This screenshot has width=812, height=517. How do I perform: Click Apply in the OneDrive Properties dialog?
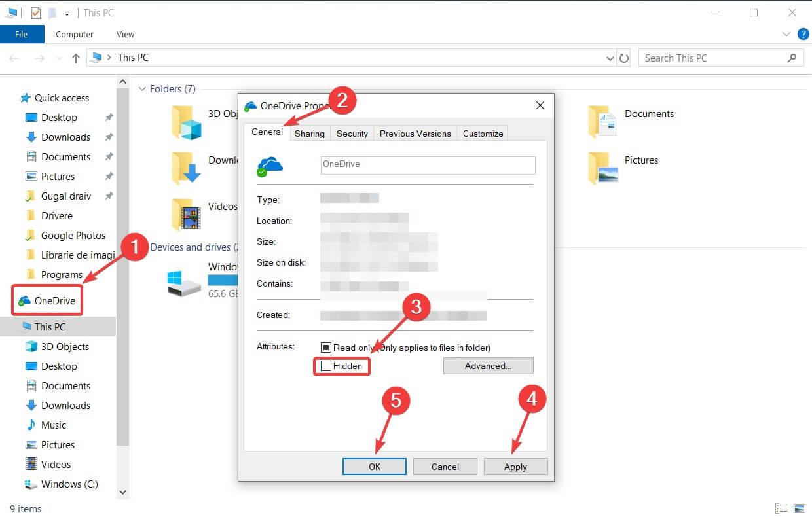click(515, 467)
